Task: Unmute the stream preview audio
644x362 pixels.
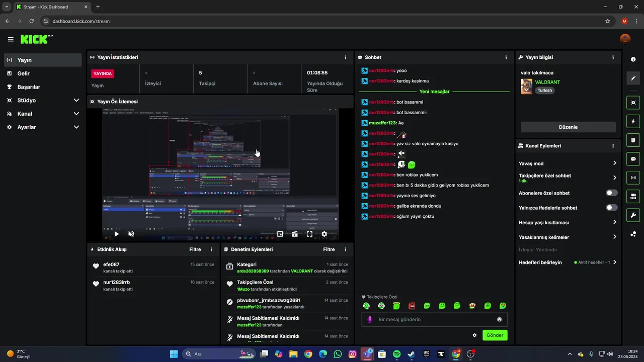Action: (131, 234)
